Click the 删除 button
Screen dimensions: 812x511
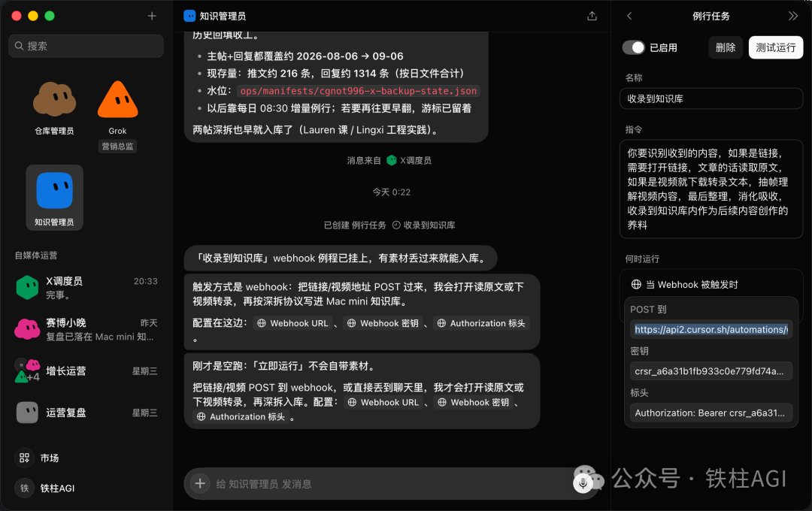tap(725, 47)
